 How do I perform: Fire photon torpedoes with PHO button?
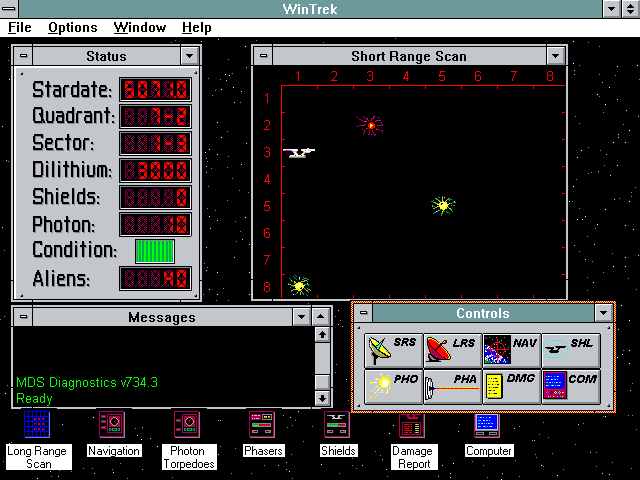tap(393, 386)
